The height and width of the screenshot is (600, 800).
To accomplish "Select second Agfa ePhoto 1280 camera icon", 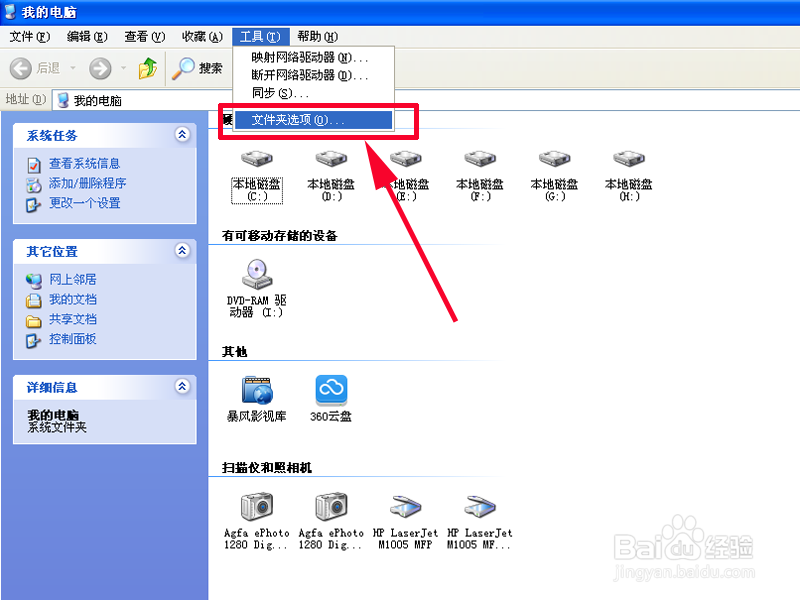I will [331, 506].
